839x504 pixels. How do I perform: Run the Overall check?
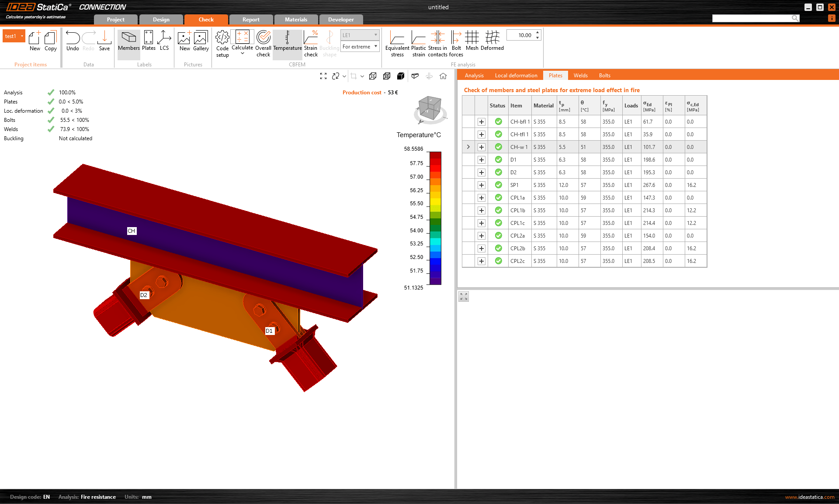pos(263,42)
